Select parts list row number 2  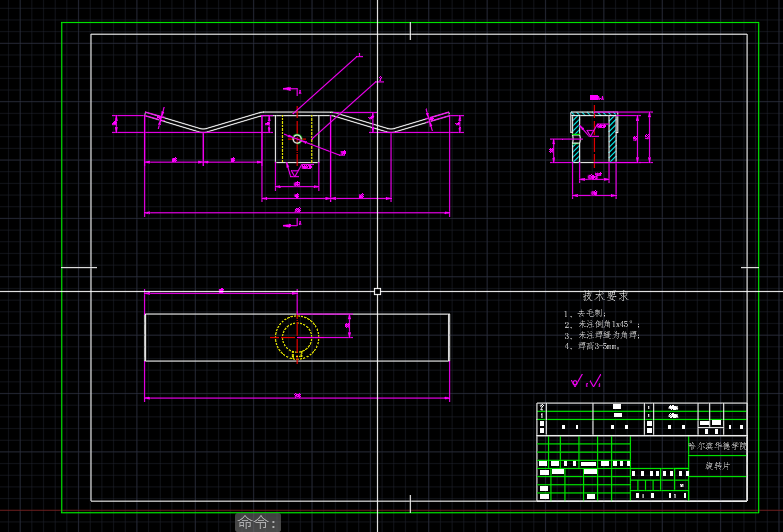click(x=642, y=407)
